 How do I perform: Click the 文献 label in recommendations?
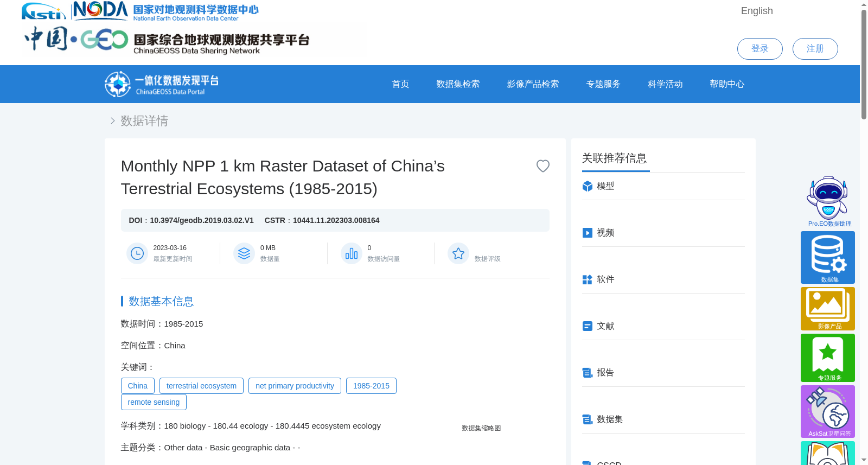[x=605, y=326]
